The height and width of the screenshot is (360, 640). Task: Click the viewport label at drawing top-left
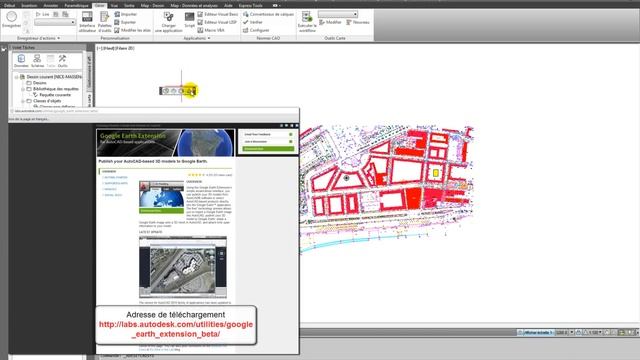pyautogui.click(x=116, y=48)
